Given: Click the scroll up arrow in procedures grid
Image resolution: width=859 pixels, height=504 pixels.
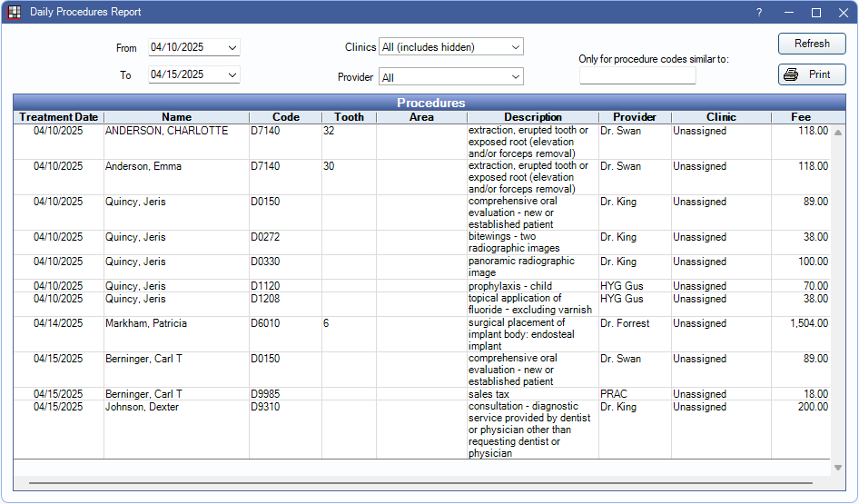Looking at the screenshot, I should [837, 133].
